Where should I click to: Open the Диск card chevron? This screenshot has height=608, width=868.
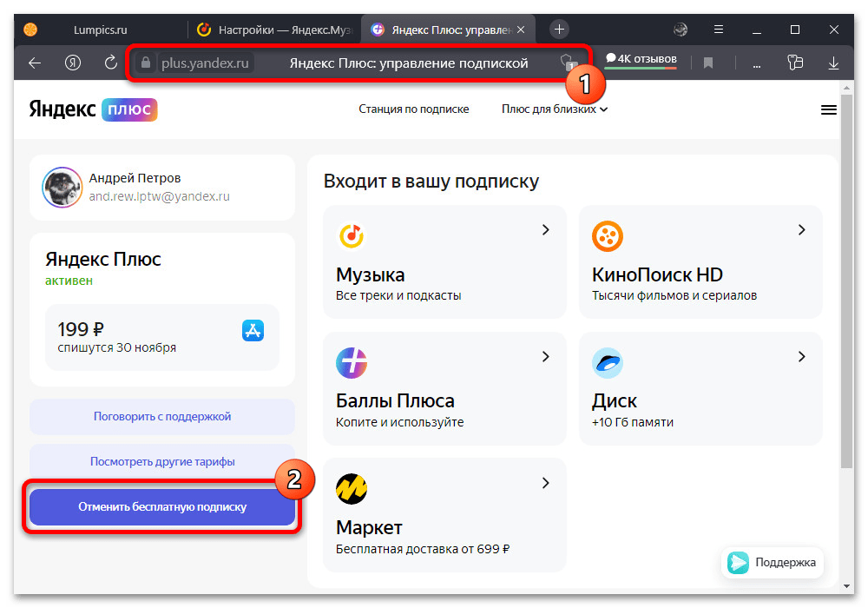click(x=801, y=357)
